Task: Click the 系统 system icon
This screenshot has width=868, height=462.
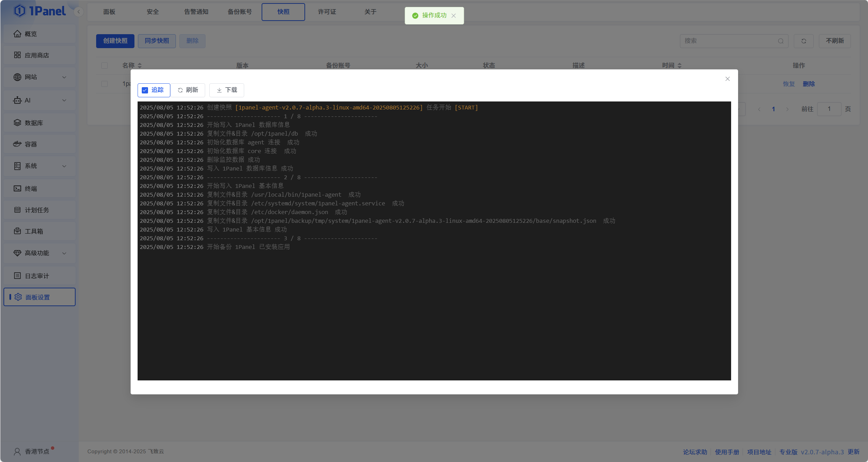Action: coord(17,166)
